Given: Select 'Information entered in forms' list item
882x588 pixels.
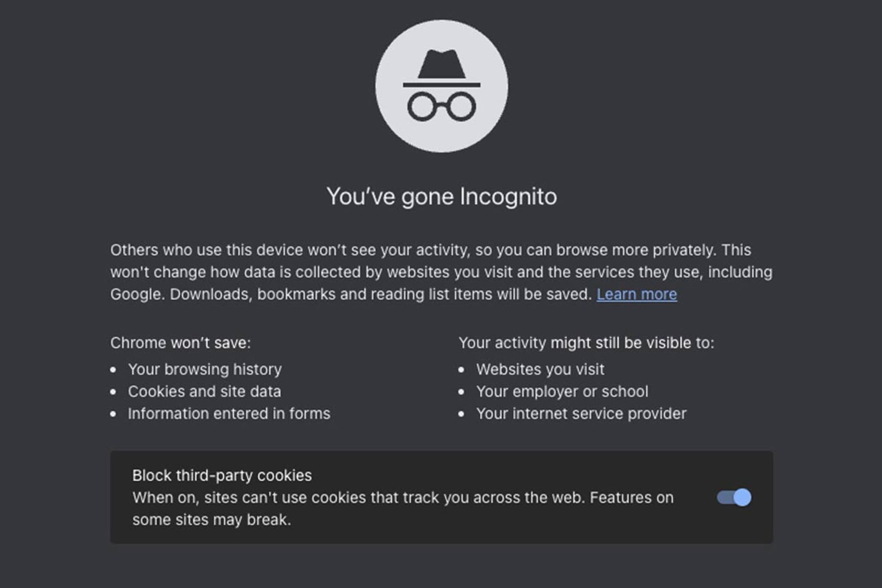Looking at the screenshot, I should 229,414.
